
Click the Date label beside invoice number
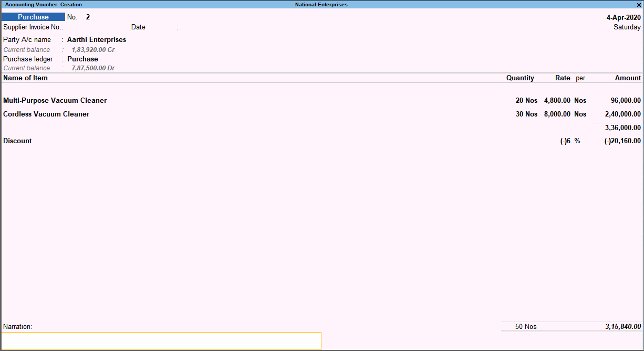[x=138, y=27]
